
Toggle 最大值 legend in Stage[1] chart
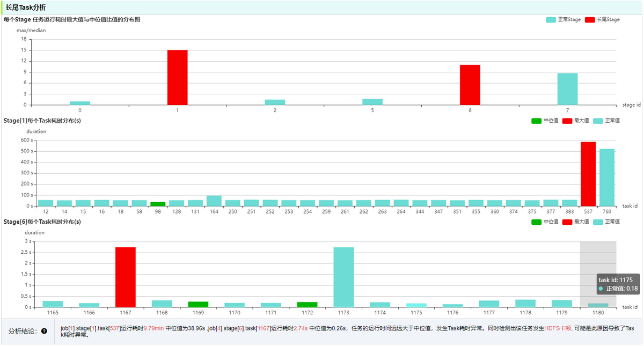[575, 121]
